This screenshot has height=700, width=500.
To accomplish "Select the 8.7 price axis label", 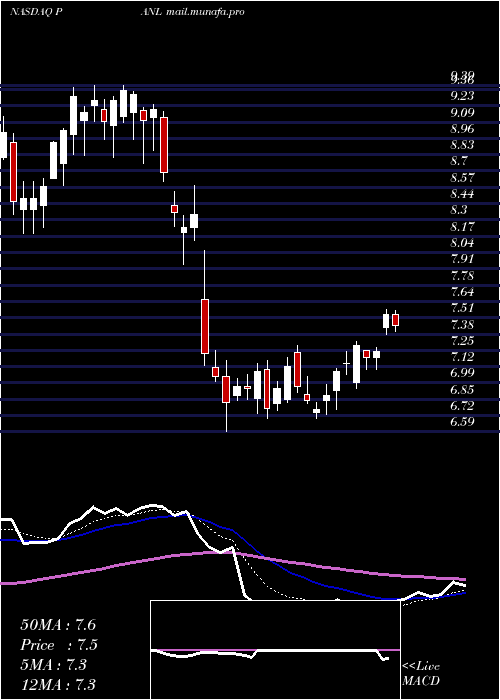I will [x=459, y=161].
